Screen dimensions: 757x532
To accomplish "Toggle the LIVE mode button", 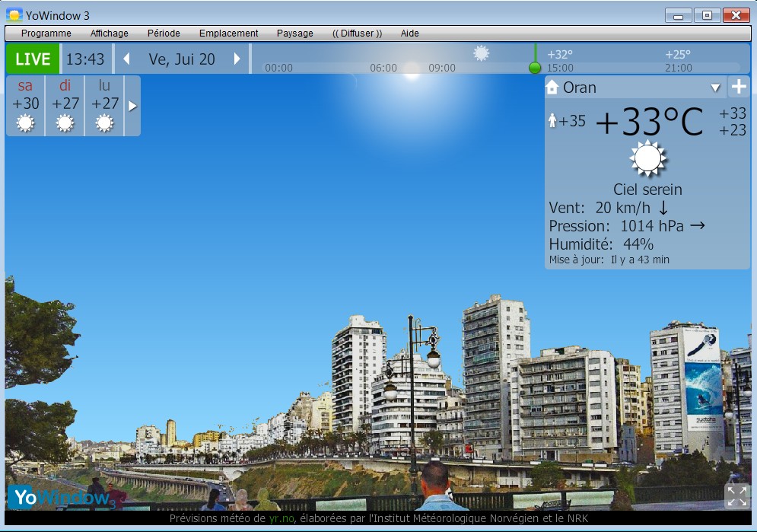I will (x=33, y=59).
